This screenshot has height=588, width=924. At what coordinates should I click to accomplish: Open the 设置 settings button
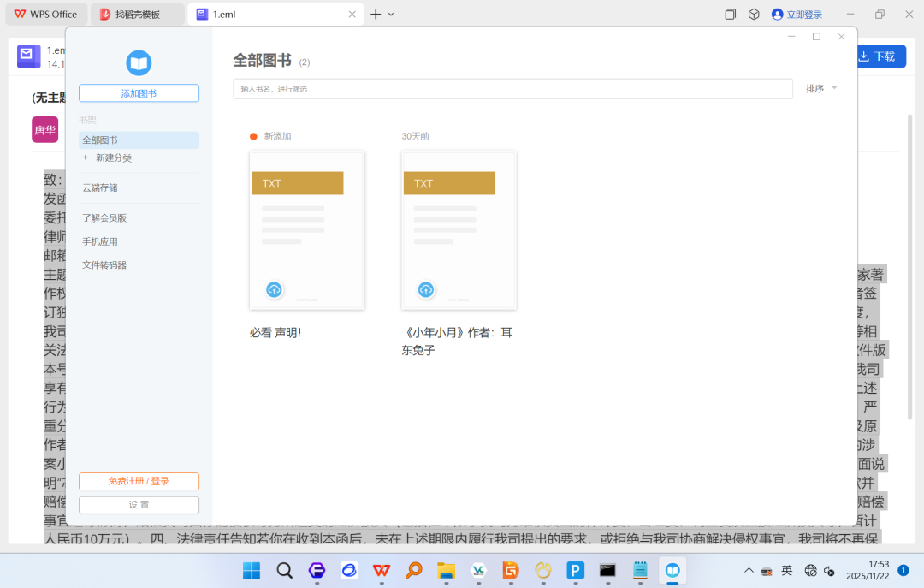[x=139, y=505]
